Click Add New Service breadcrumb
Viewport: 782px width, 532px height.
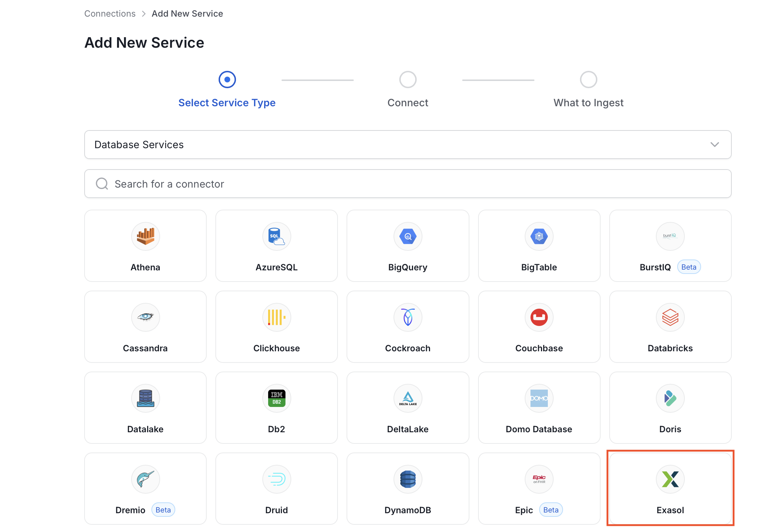pyautogui.click(x=187, y=14)
